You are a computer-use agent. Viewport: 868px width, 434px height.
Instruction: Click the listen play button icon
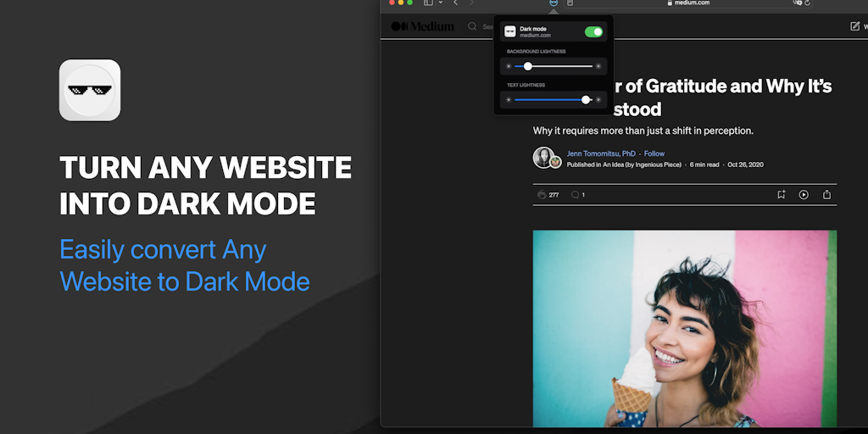(804, 195)
